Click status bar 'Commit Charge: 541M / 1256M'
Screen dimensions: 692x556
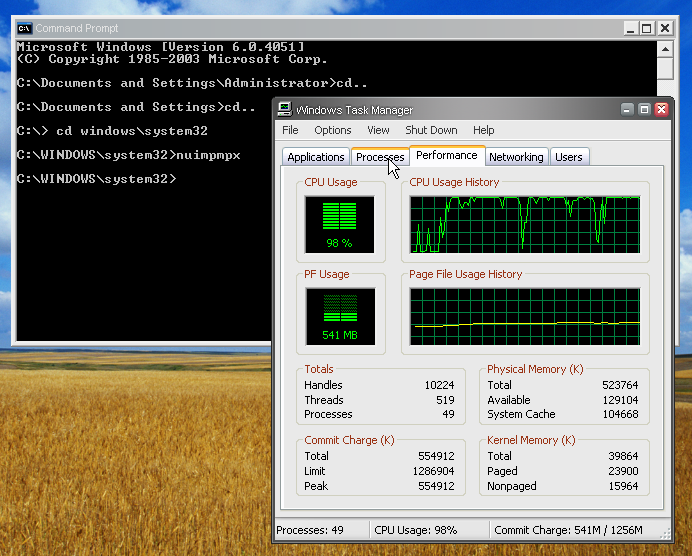click(x=568, y=530)
